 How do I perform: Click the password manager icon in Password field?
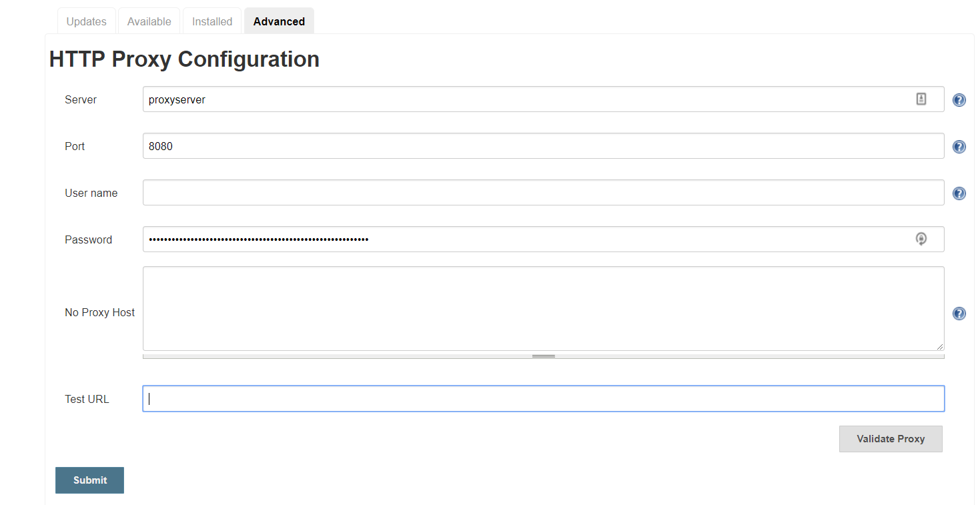pos(921,239)
